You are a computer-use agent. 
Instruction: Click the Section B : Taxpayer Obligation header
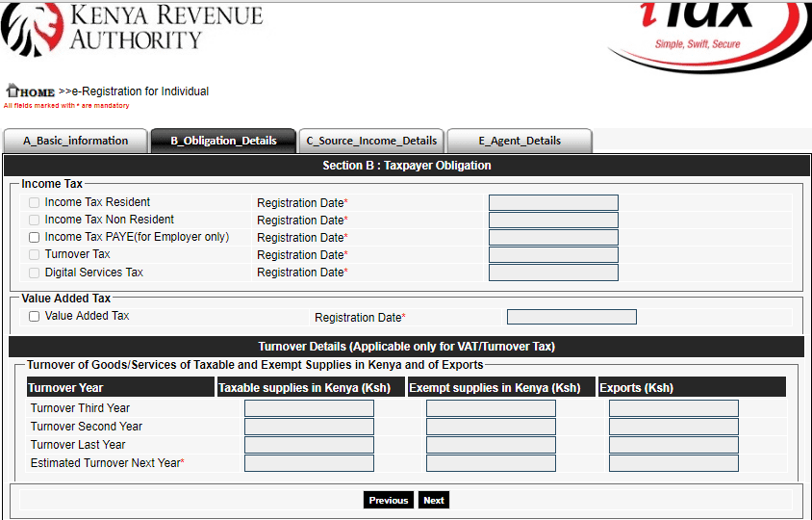coord(407,166)
